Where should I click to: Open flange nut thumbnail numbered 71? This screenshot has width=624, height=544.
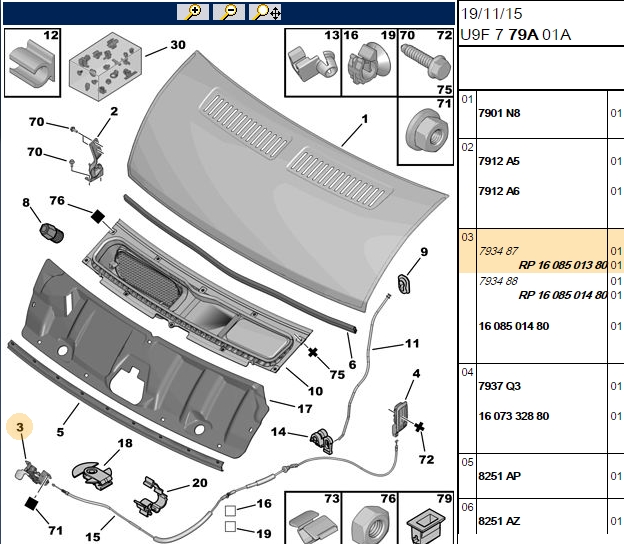pyautogui.click(x=425, y=131)
